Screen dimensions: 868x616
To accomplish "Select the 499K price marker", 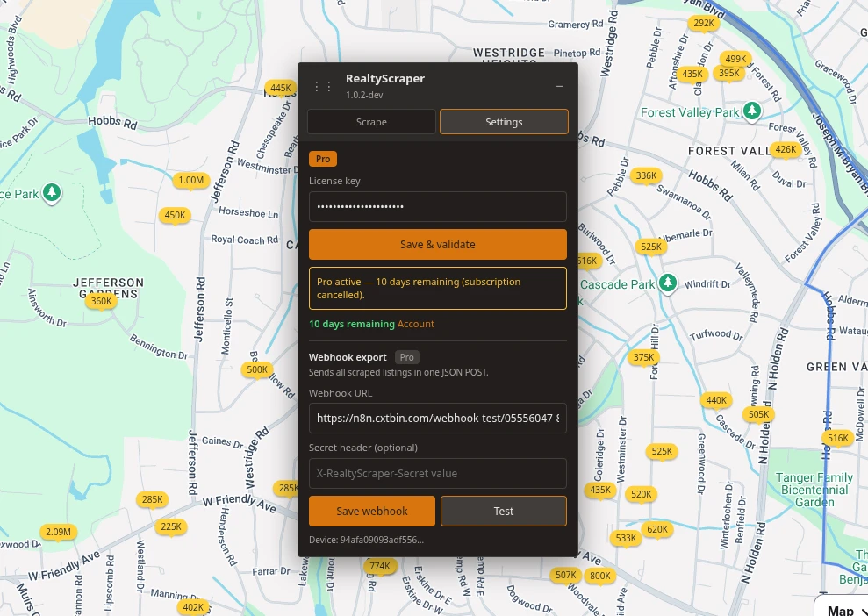I will (x=735, y=59).
